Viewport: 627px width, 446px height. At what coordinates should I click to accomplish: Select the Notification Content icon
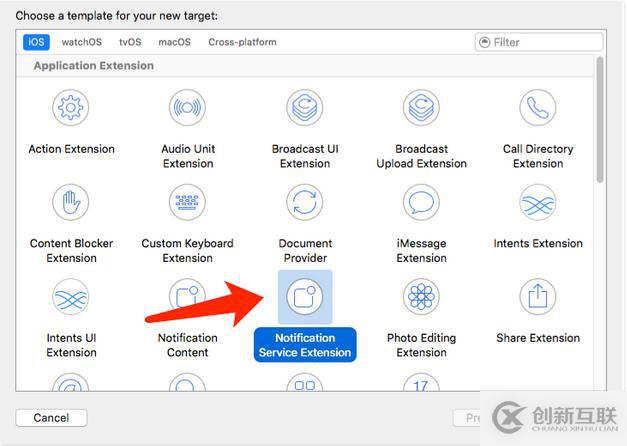click(x=187, y=297)
